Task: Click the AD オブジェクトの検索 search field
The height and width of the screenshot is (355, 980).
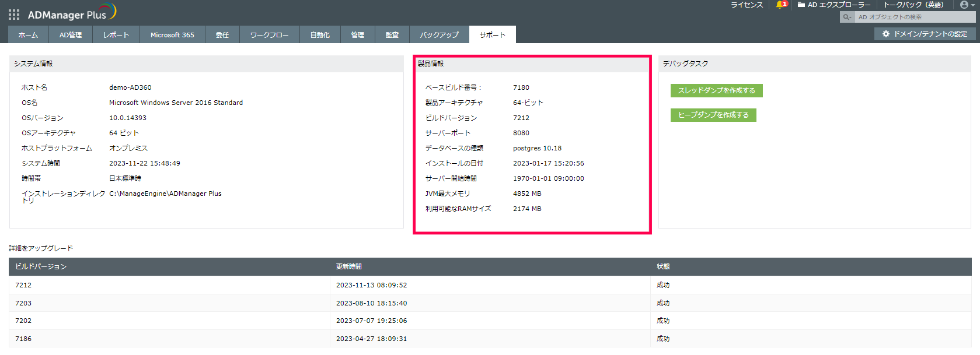Action: pos(914,17)
